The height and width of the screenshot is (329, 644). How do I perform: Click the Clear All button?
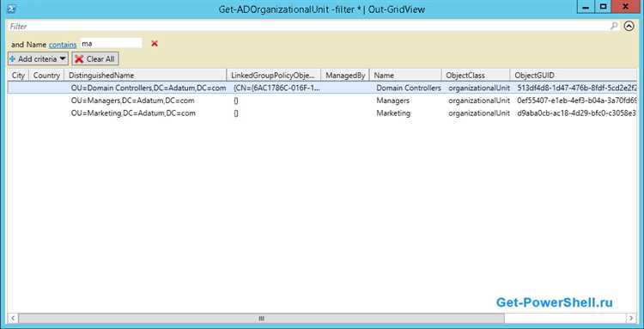point(95,58)
